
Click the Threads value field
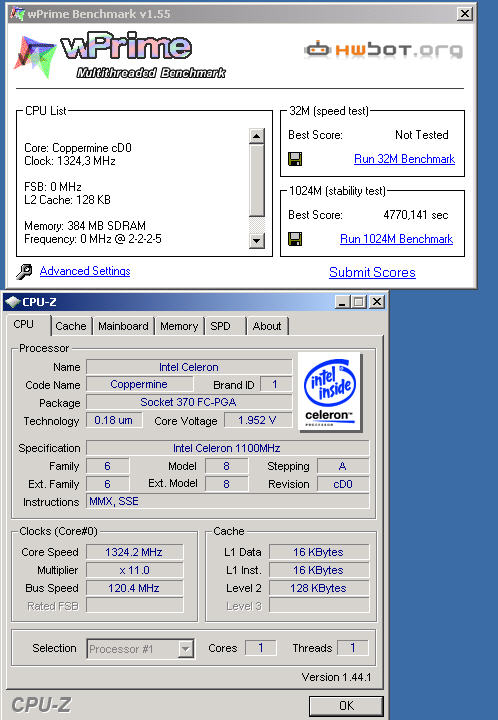(353, 648)
